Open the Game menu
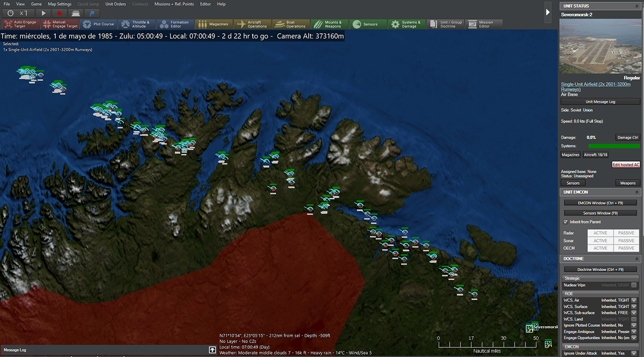644x357 pixels. [x=36, y=4]
